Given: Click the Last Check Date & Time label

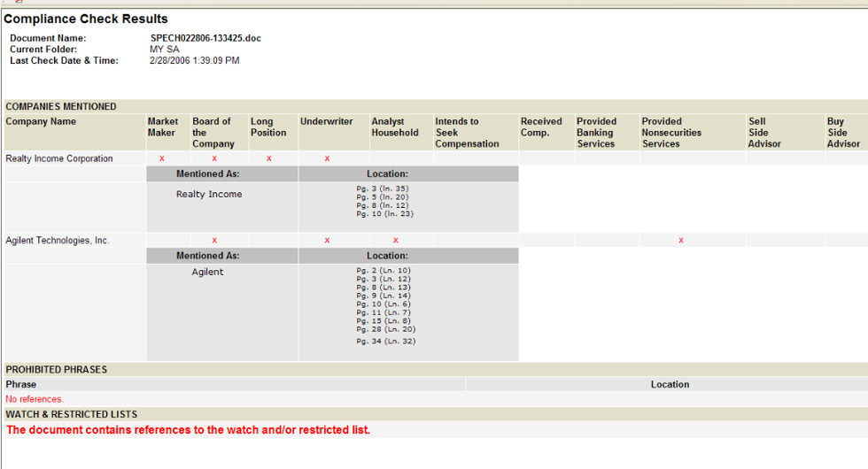Looking at the screenshot, I should click(x=64, y=60).
